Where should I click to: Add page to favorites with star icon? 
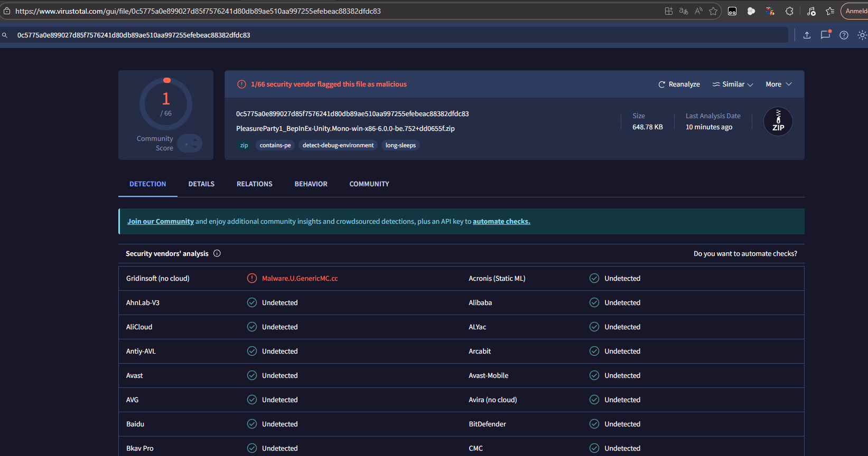click(x=713, y=11)
